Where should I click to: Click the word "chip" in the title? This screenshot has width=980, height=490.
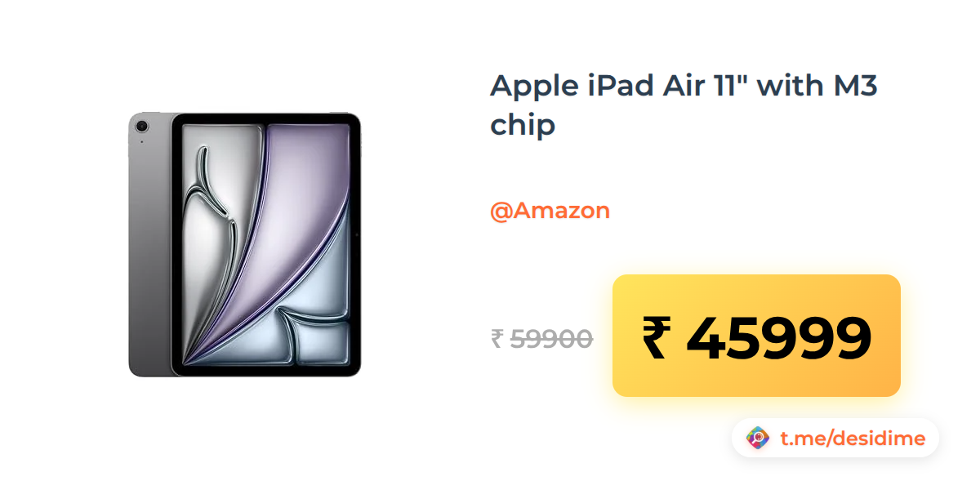(x=523, y=125)
